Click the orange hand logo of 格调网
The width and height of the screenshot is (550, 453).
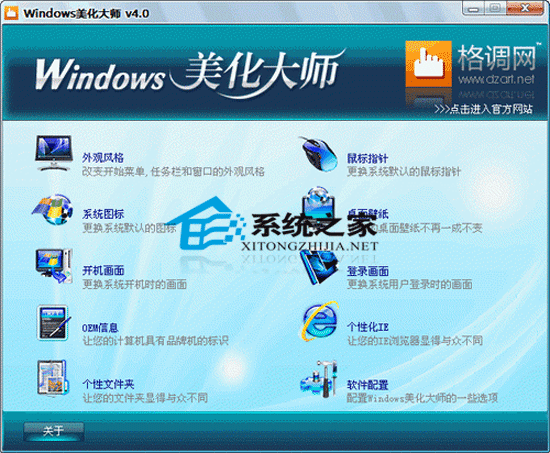(428, 64)
